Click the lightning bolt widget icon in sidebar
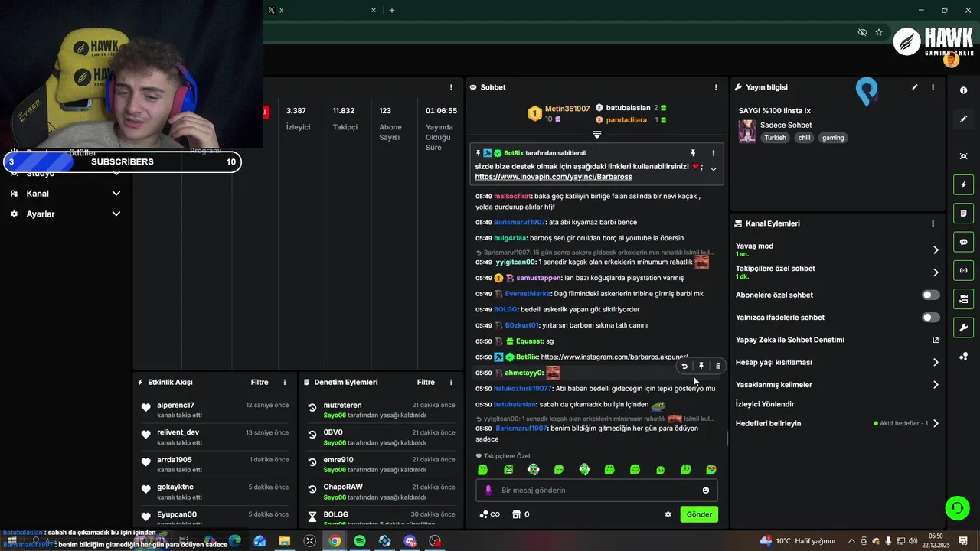 point(963,184)
